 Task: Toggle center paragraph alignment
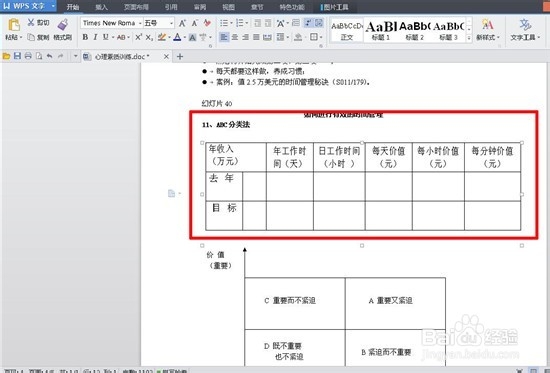pos(235,37)
